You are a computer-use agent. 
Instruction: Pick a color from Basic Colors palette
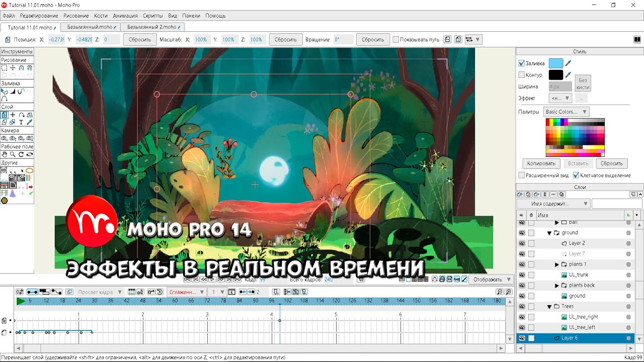[x=575, y=138]
